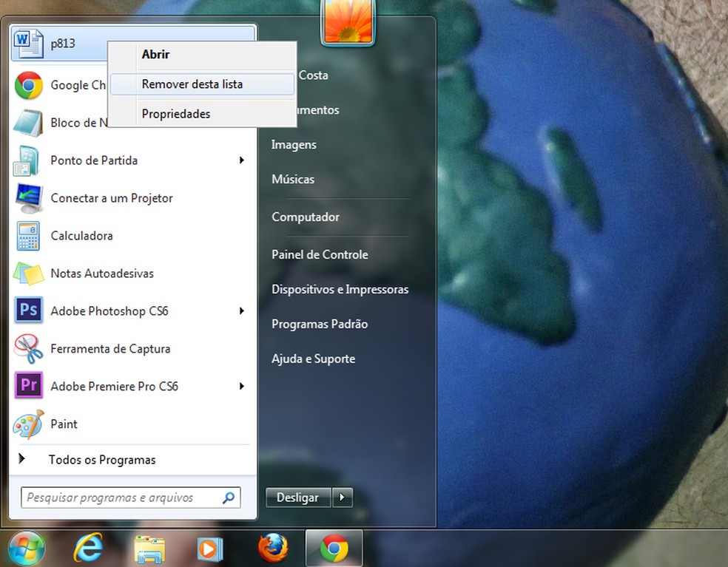The width and height of the screenshot is (728, 567).
Task: Click the magnifier search icon in the search box
Action: click(229, 498)
